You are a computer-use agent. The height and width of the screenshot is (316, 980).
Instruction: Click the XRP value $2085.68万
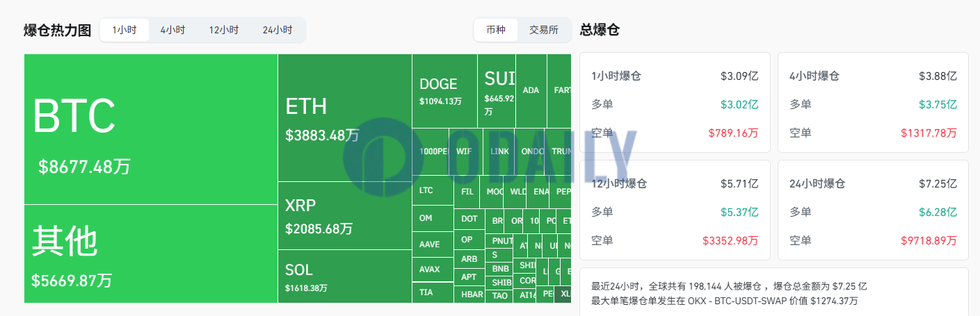point(319,228)
